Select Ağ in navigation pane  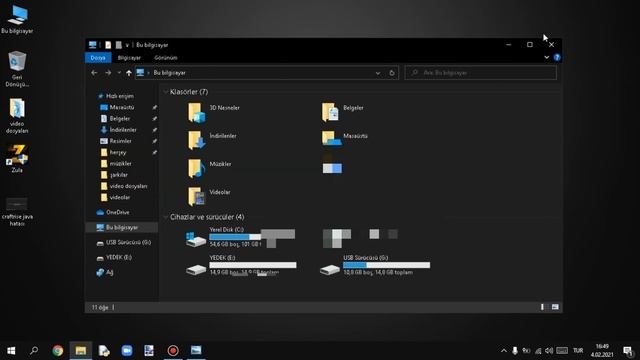pos(109,272)
